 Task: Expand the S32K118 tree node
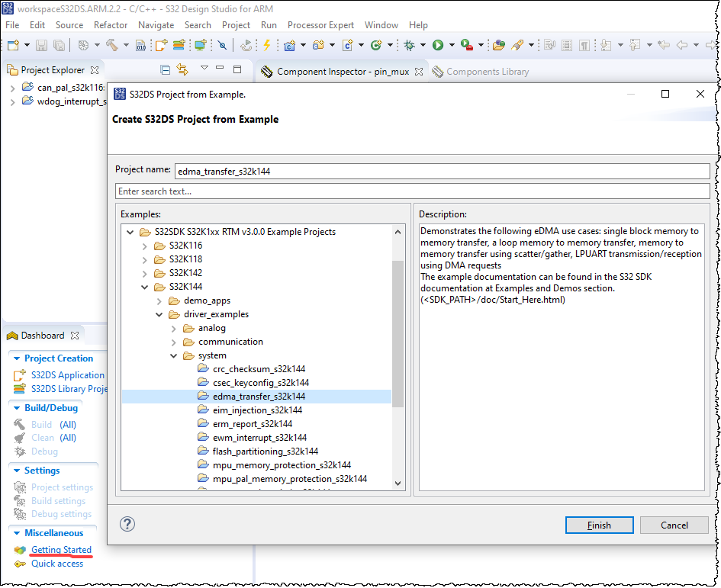(145, 259)
